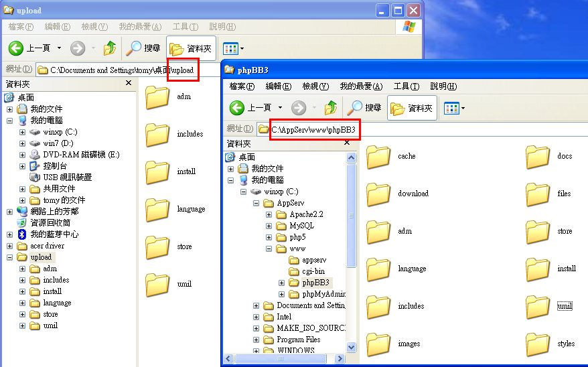This screenshot has height=367, width=588.
Task: Select Program Files in the folder tree
Action: [x=298, y=340]
